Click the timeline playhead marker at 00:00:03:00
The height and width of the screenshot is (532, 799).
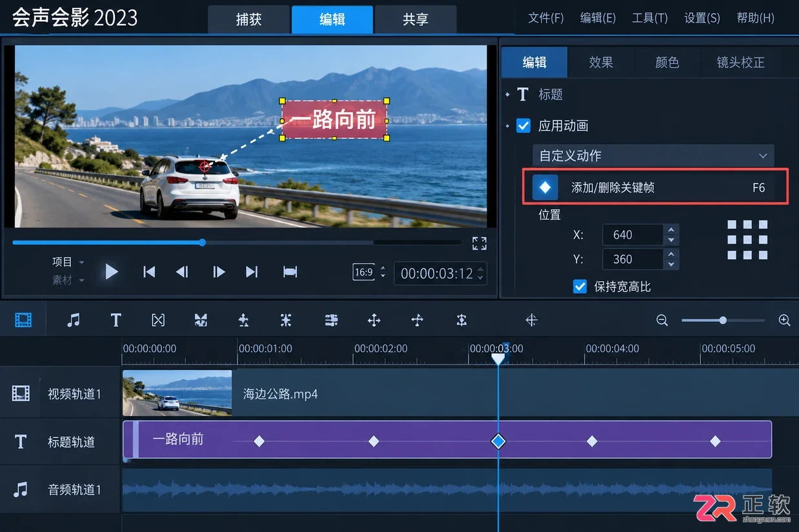[498, 358]
